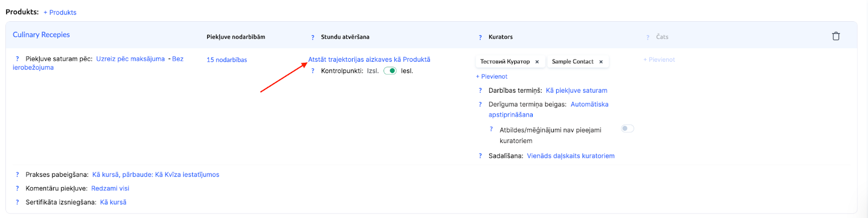Open Redzami visi comment access option
The height and width of the screenshot is (218, 868).
(110, 189)
